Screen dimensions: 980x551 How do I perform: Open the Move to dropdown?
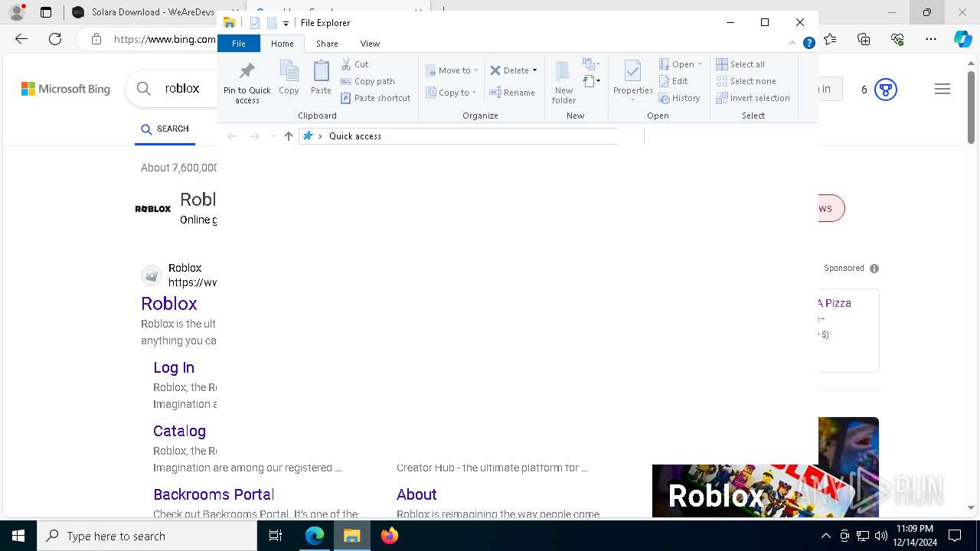point(452,70)
